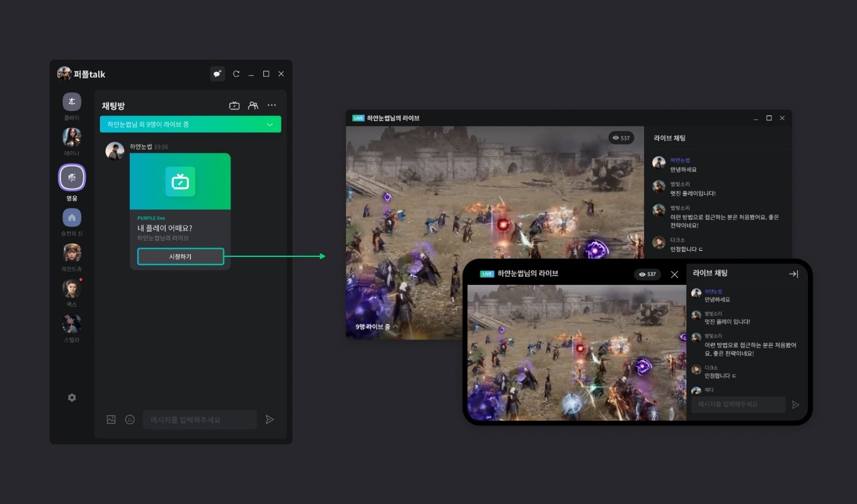Click 멋진 플레이입니다! message in desktop live chat
Screen dimensions: 857x504
(693, 193)
